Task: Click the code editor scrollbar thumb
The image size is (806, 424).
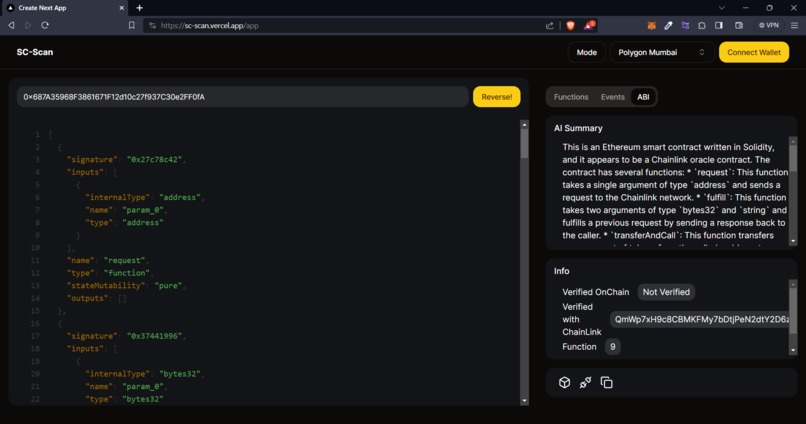Action: click(x=524, y=143)
